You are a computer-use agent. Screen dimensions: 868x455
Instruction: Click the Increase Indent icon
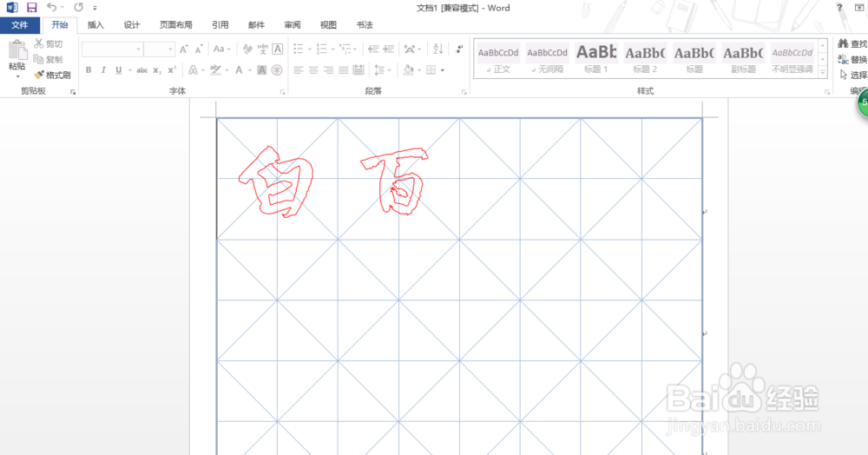pos(389,49)
